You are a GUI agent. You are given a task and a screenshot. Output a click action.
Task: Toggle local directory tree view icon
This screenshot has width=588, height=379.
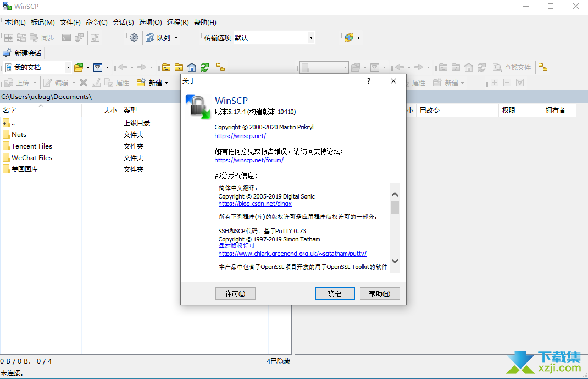[x=220, y=68]
